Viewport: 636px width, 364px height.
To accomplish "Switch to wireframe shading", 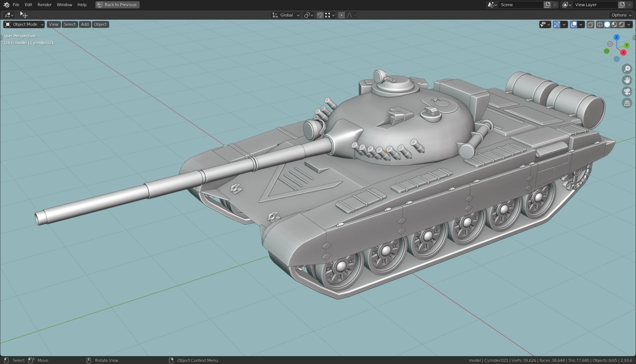I will point(600,24).
